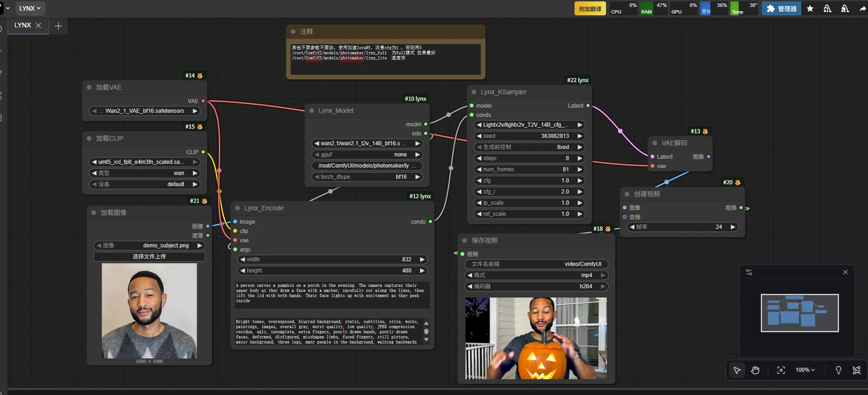The image size is (868, 395).
Task: Click the fit-view focus icon
Action: pyautogui.click(x=781, y=370)
